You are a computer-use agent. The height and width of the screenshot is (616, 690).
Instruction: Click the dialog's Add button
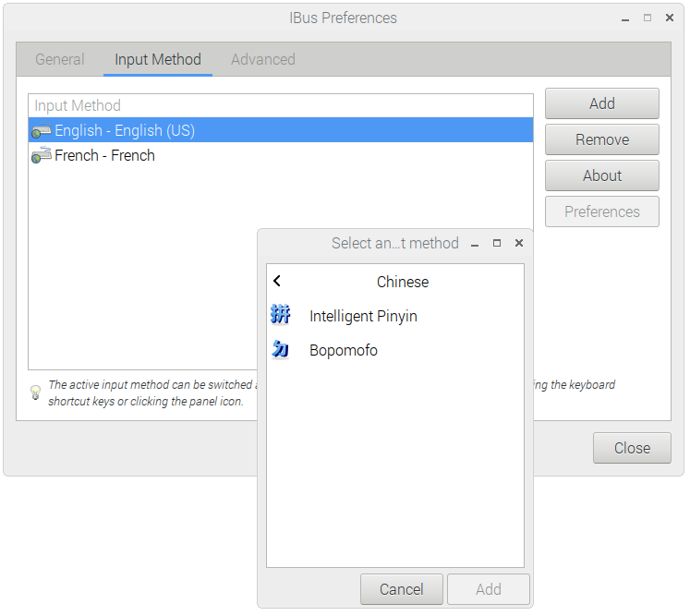(x=489, y=589)
